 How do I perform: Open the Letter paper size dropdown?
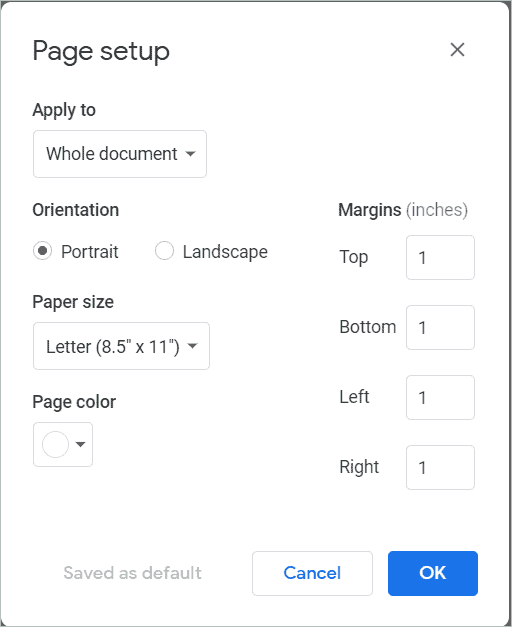(x=121, y=346)
